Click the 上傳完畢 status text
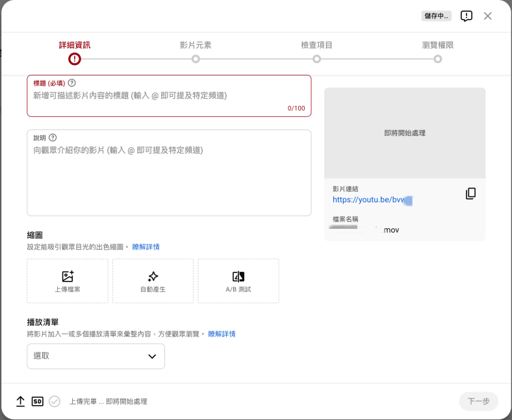Screen dimensions: 512x420 tap(108, 401)
